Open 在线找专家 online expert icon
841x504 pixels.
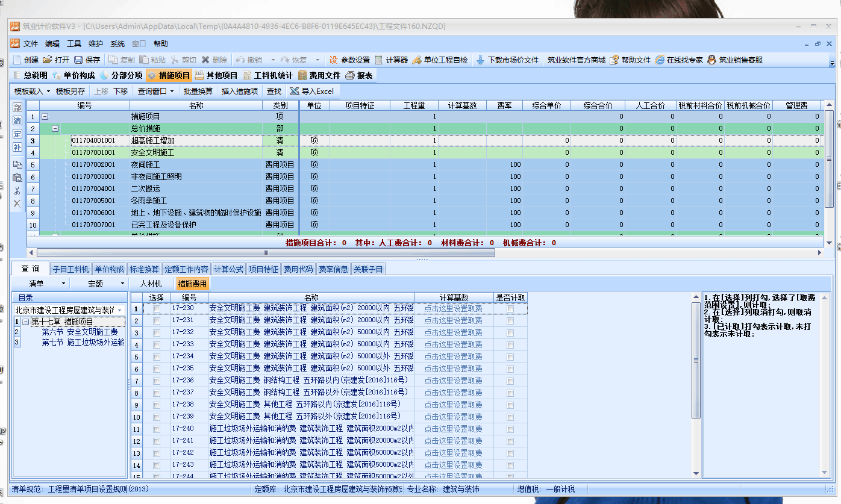[660, 60]
